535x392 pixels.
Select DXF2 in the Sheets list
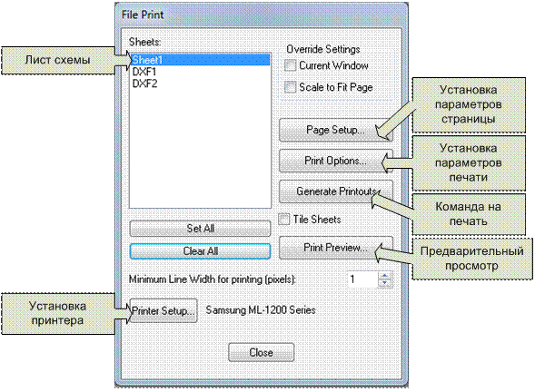pyautogui.click(x=201, y=83)
